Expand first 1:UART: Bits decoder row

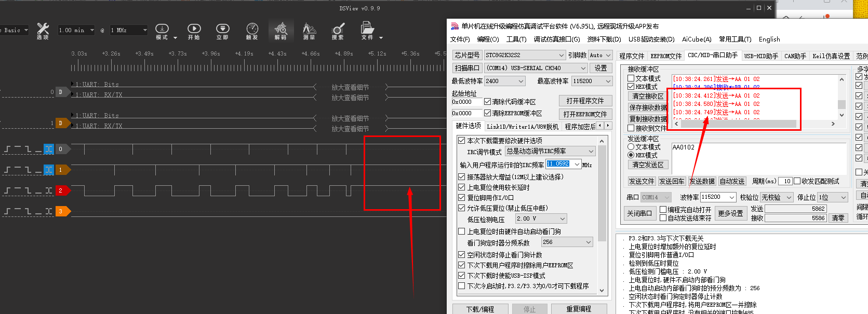coord(73,84)
